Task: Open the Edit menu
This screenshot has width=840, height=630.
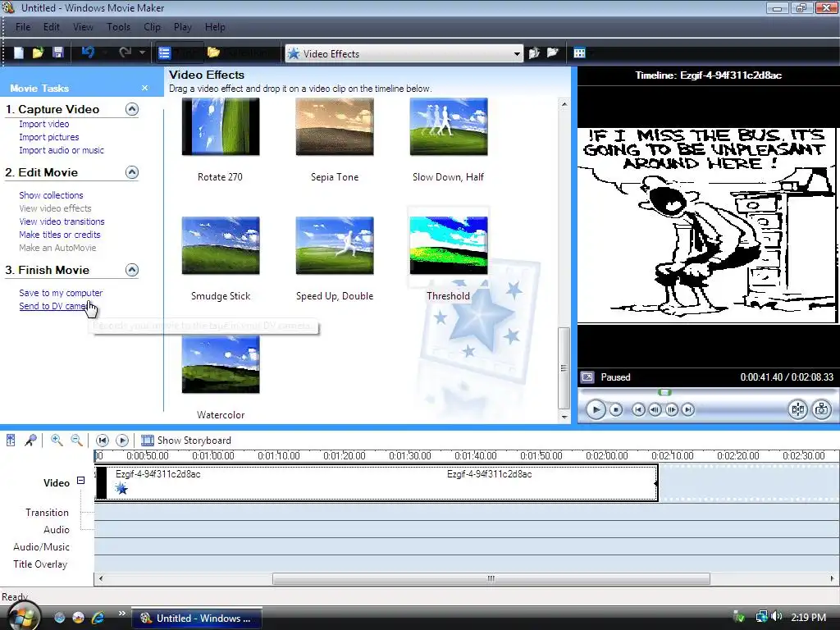Action: [x=52, y=27]
